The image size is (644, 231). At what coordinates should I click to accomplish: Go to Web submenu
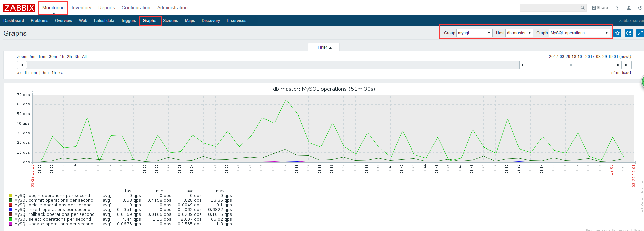tap(83, 21)
